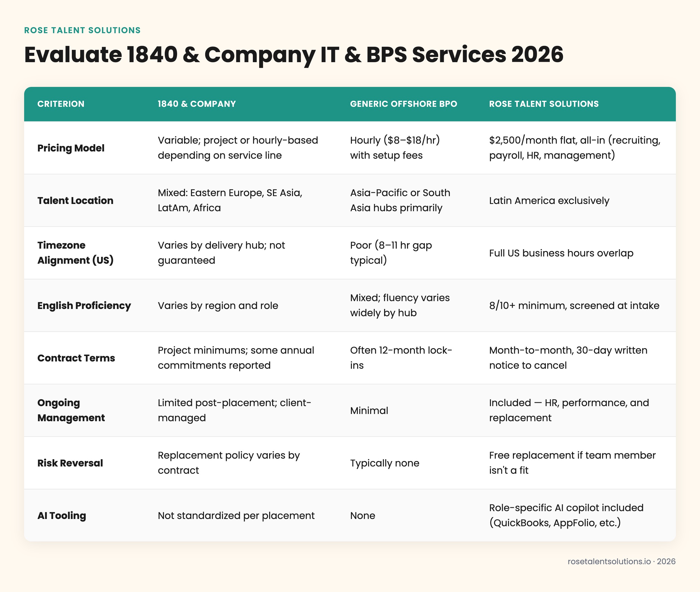
Task: Click 'Hourly ($8–$18/hr) with setup fees' cell
Action: [395, 148]
